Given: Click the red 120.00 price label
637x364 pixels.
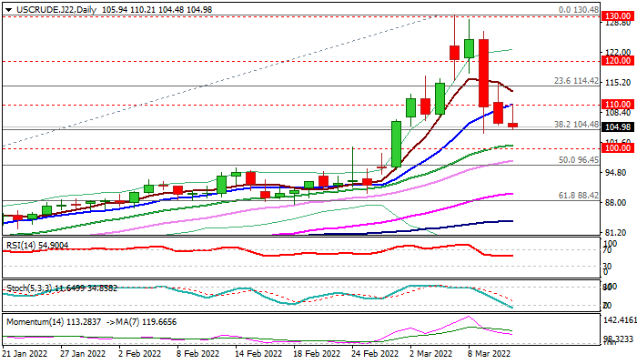Looking at the screenshot, I should tap(618, 61).
